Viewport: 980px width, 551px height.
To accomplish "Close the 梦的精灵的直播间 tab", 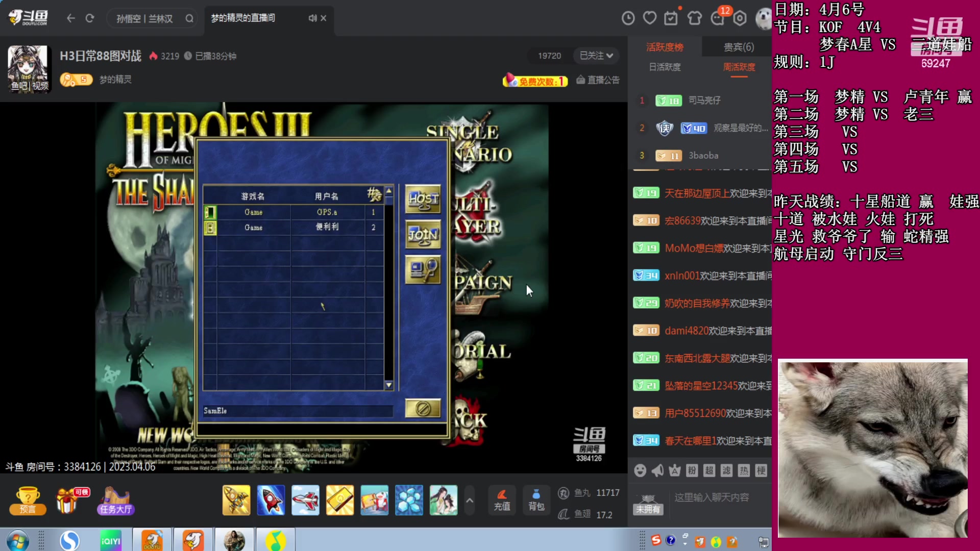I will click(324, 18).
